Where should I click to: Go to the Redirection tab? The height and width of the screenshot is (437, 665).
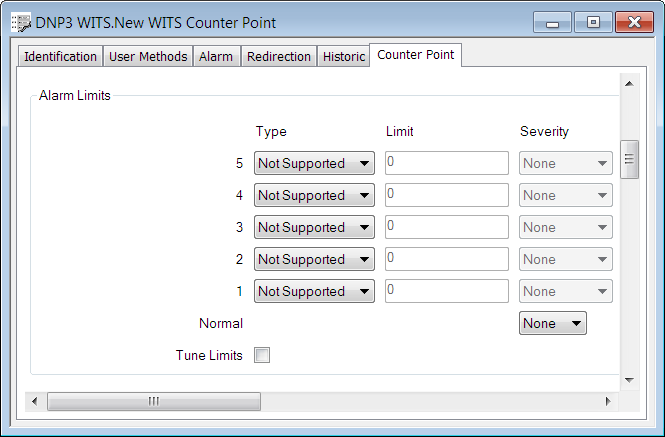pos(279,57)
